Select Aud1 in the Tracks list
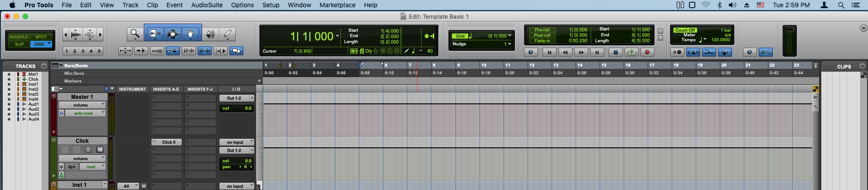The width and height of the screenshot is (868, 190). [34, 104]
